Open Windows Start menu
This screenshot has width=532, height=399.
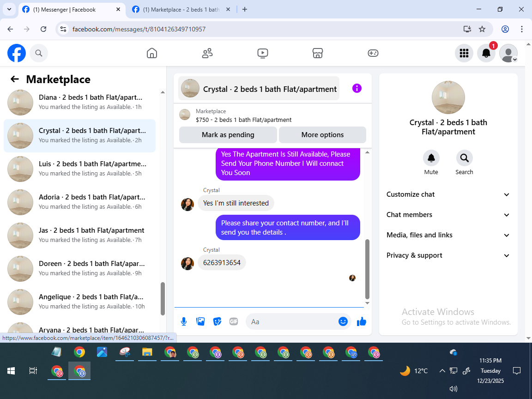tap(11, 371)
